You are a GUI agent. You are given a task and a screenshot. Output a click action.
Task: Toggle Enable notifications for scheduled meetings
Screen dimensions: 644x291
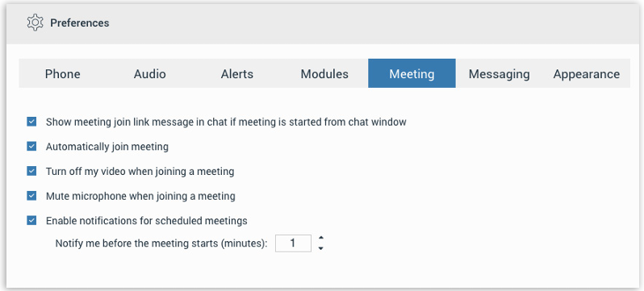tap(31, 221)
